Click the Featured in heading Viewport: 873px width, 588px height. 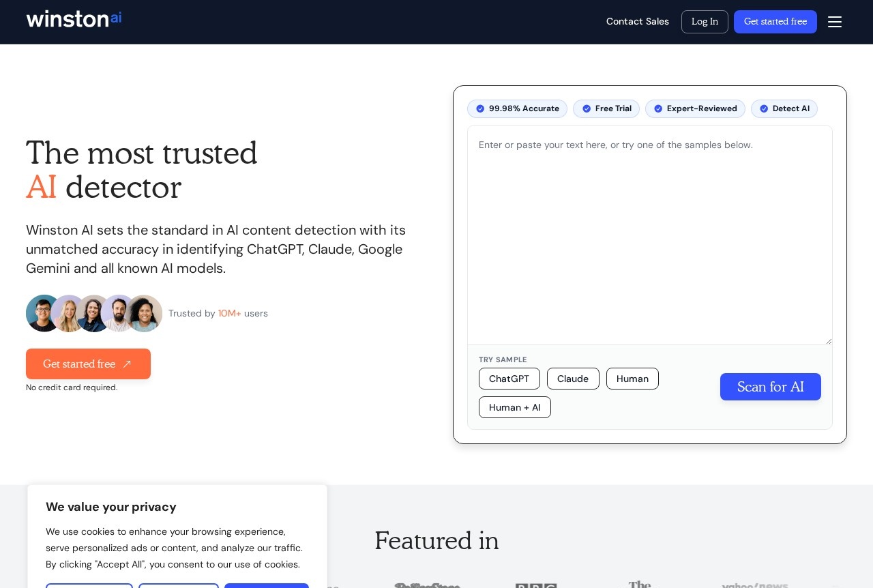click(x=436, y=540)
